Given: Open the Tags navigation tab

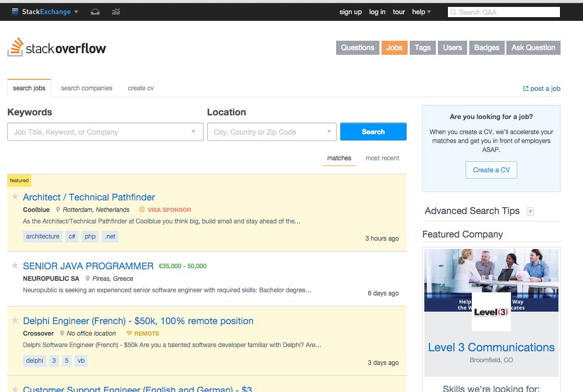Looking at the screenshot, I should click(423, 47).
